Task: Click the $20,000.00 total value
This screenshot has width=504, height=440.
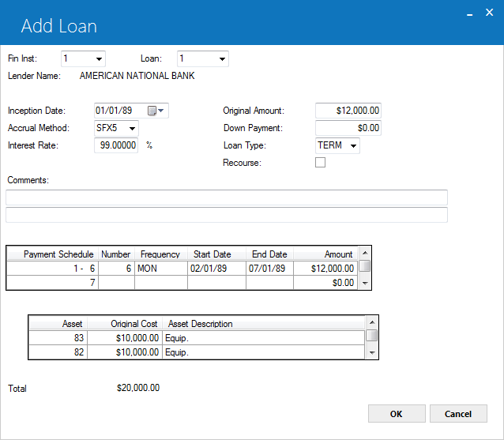Action: tap(138, 388)
